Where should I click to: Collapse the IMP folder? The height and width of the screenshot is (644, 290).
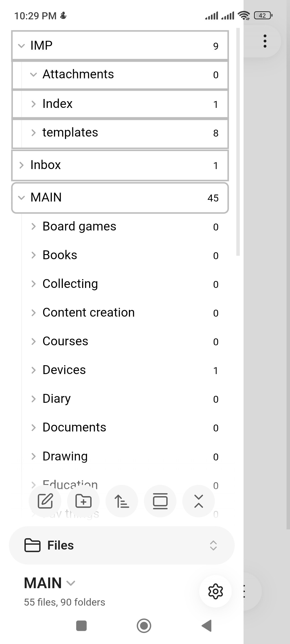click(21, 46)
